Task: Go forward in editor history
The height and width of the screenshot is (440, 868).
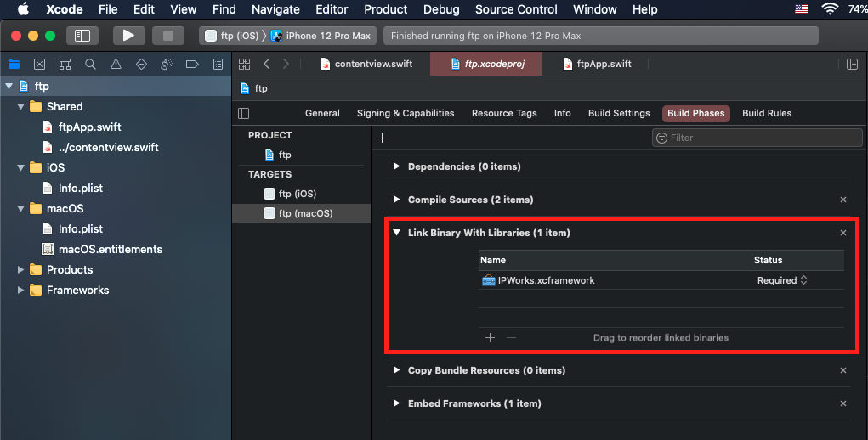Action: (286, 64)
